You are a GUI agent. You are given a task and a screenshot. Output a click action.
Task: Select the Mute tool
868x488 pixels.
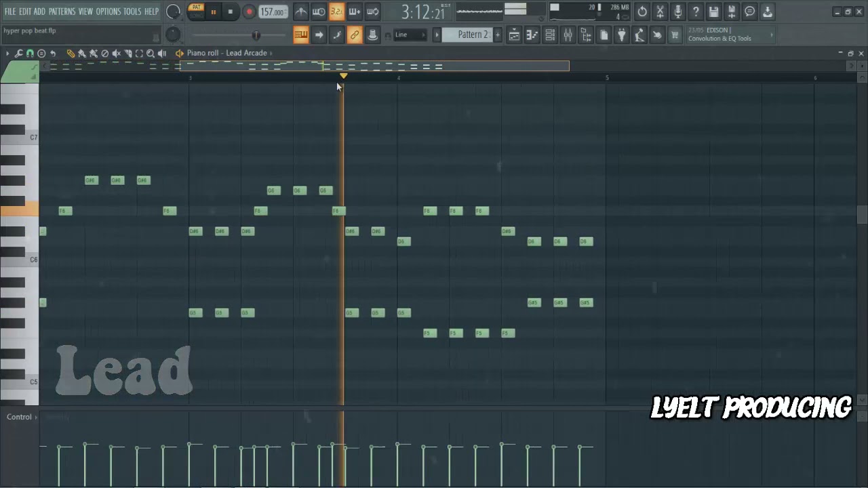tap(116, 53)
